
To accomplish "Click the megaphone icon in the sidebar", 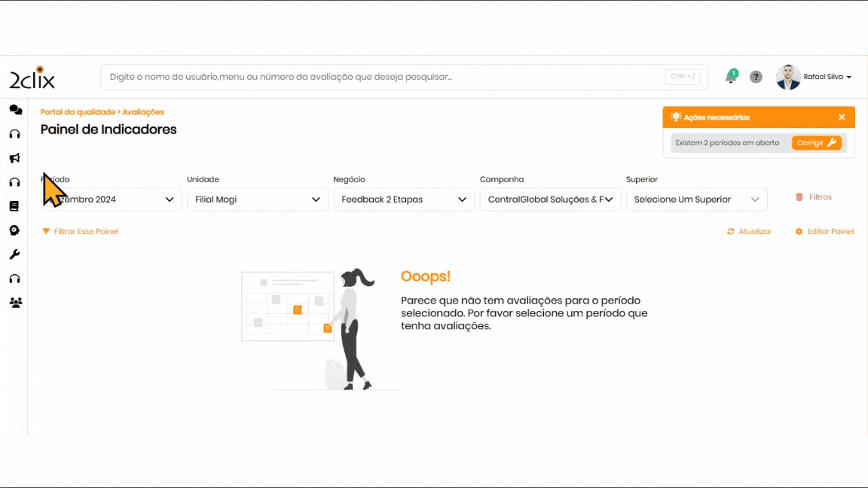I will coord(14,158).
